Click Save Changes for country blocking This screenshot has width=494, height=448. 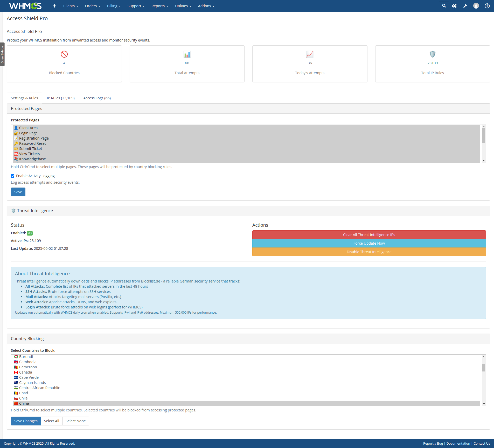[26, 421]
